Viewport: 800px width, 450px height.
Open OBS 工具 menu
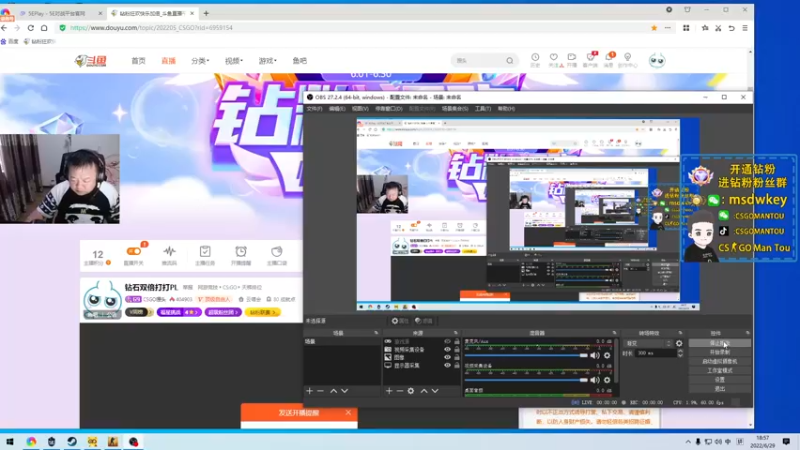pyautogui.click(x=483, y=109)
